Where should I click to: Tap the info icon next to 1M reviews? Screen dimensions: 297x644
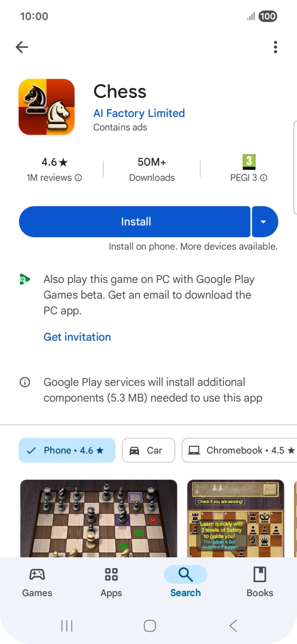point(78,178)
